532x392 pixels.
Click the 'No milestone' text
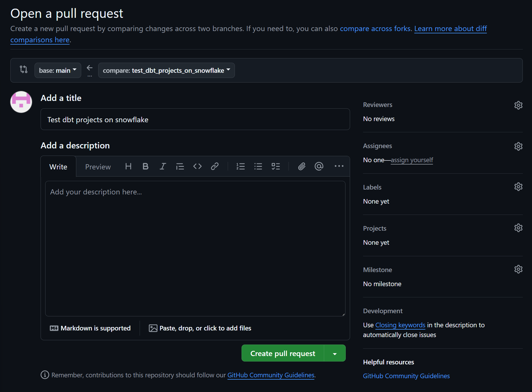coord(382,284)
